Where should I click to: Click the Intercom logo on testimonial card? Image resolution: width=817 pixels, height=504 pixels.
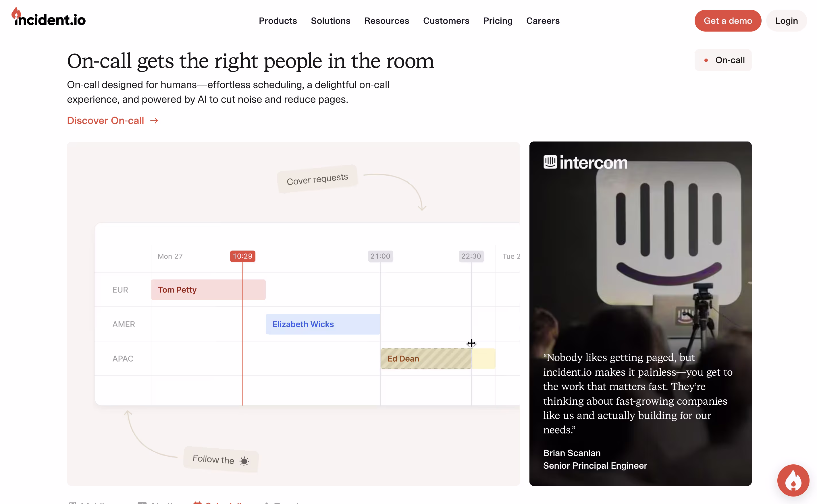click(585, 162)
